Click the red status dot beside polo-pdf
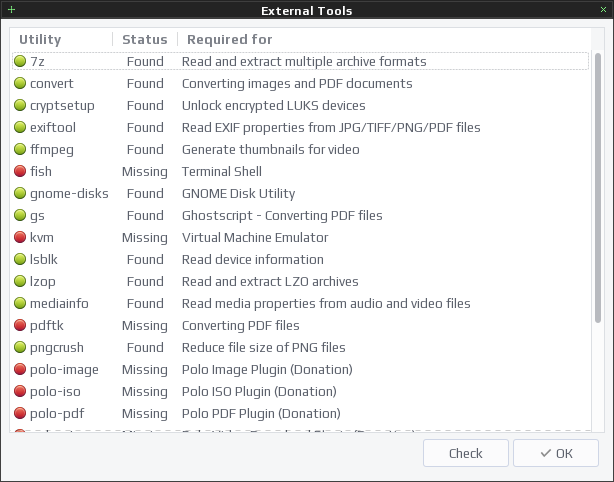Screen dimensions: 614x482 click(20, 413)
